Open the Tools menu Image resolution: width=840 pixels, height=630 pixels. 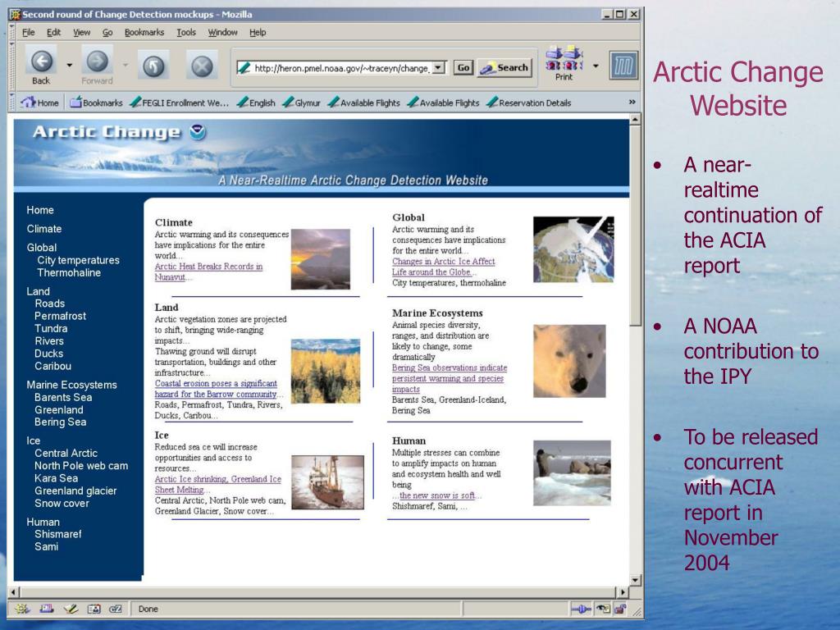point(186,32)
